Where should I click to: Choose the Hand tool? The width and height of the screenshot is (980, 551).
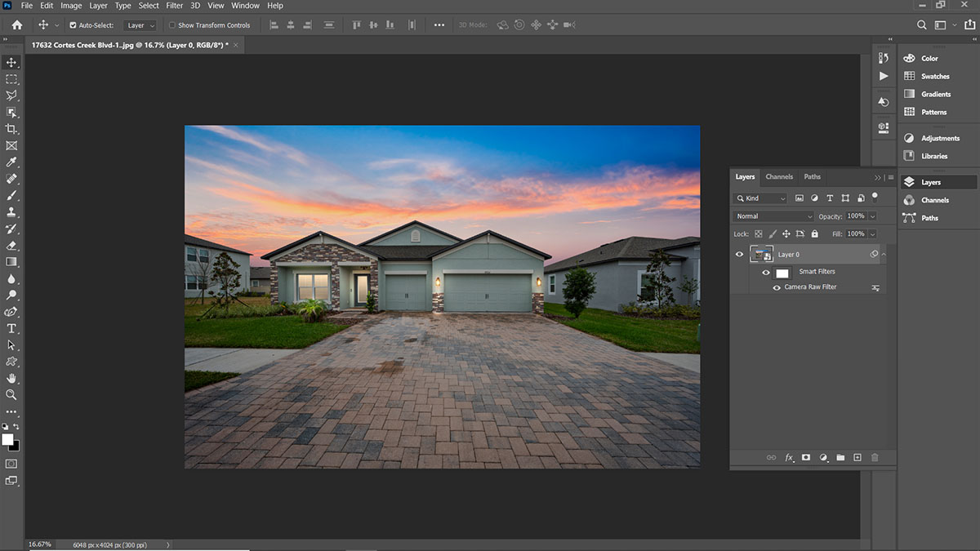(11, 378)
